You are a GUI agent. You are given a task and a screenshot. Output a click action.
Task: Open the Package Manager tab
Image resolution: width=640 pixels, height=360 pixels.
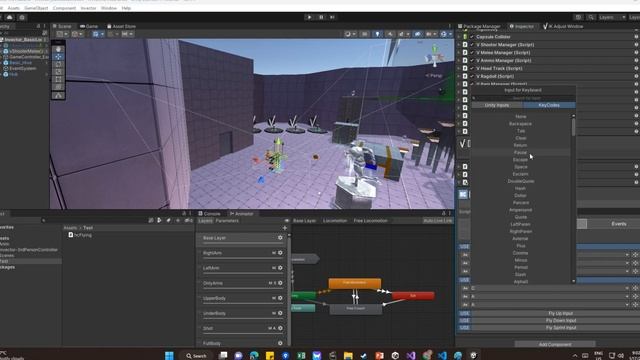pyautogui.click(x=479, y=26)
